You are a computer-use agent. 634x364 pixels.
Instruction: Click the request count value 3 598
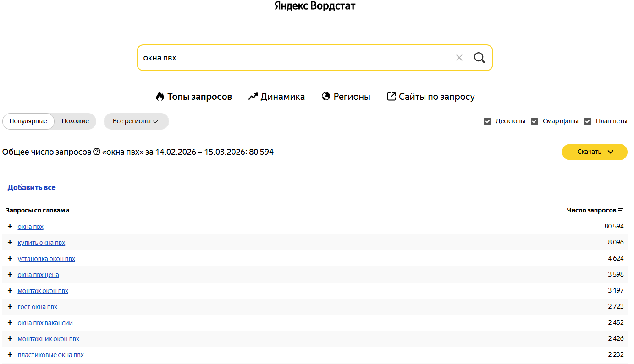(616, 275)
